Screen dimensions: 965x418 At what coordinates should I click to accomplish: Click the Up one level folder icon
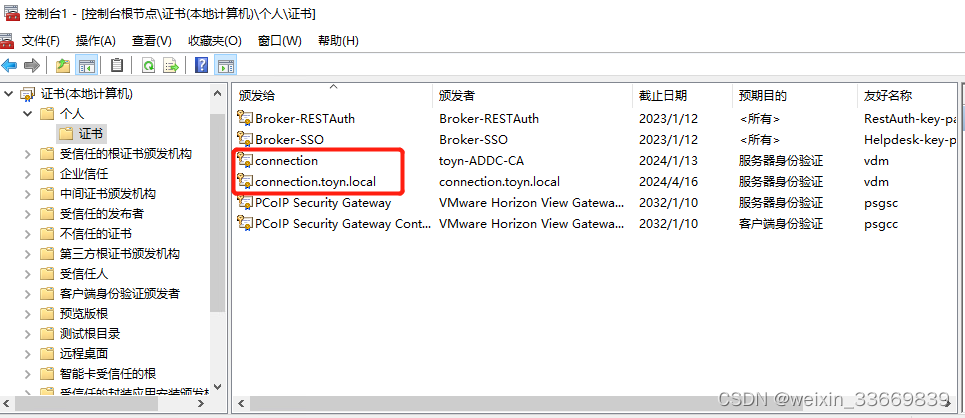62,65
